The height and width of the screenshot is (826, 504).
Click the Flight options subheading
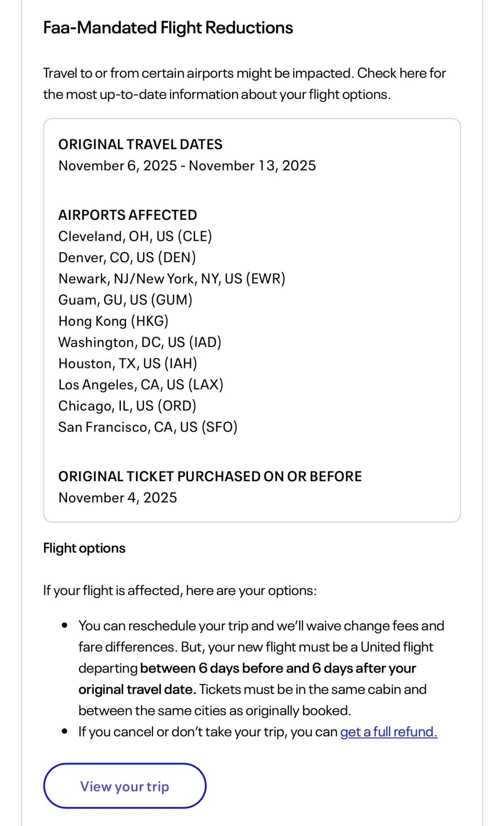(x=84, y=548)
